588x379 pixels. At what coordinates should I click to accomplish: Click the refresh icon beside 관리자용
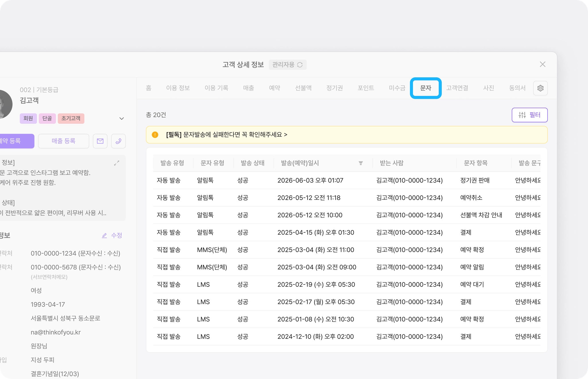(300, 65)
